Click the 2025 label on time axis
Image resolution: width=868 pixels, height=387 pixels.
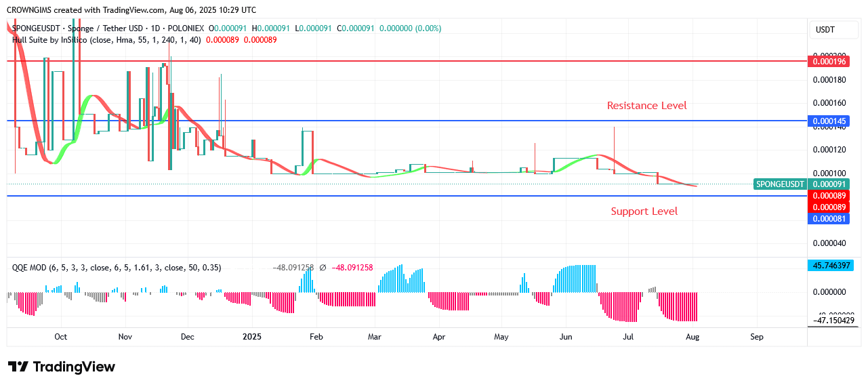[x=252, y=336]
